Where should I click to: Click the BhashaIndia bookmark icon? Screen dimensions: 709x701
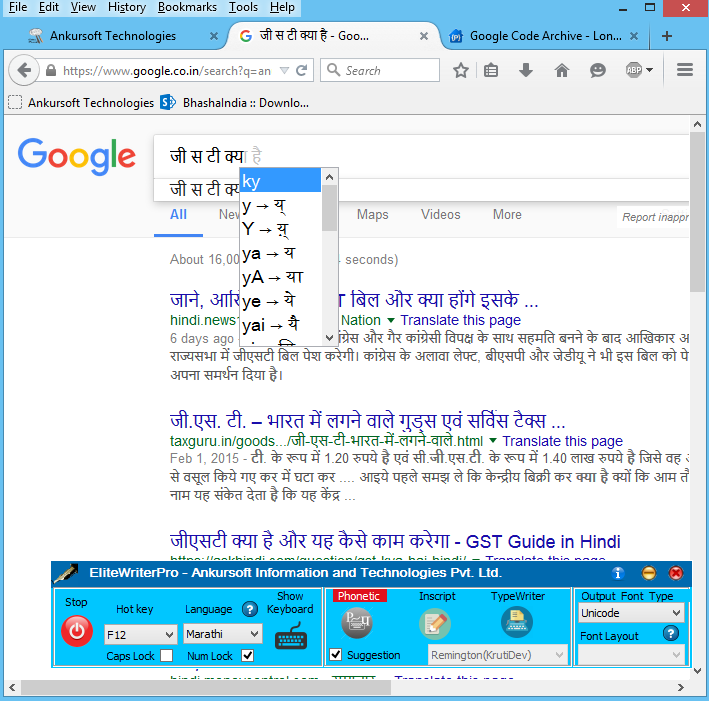point(168,103)
